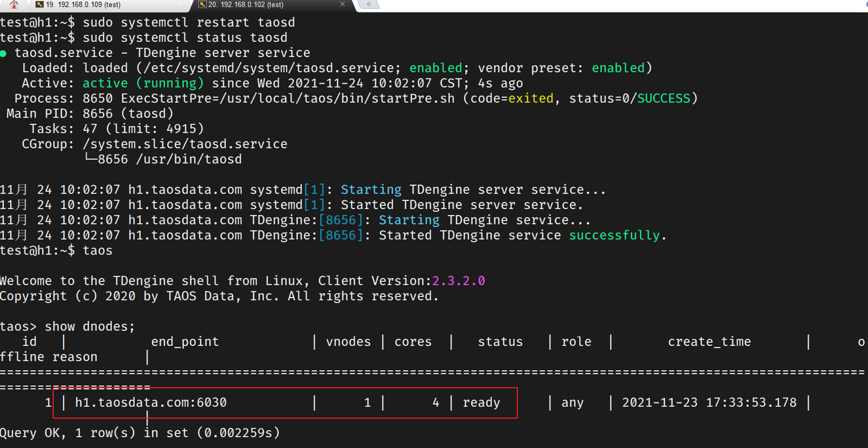Click the session icon on tab 19
Viewport: 868px width, 448px height.
(39, 5)
